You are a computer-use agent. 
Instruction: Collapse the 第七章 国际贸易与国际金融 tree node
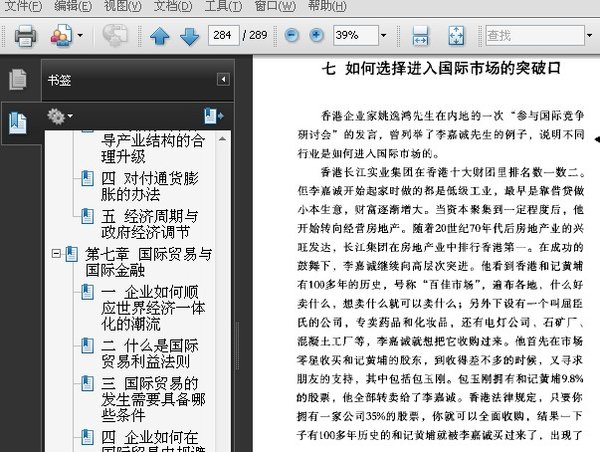pos(56,253)
